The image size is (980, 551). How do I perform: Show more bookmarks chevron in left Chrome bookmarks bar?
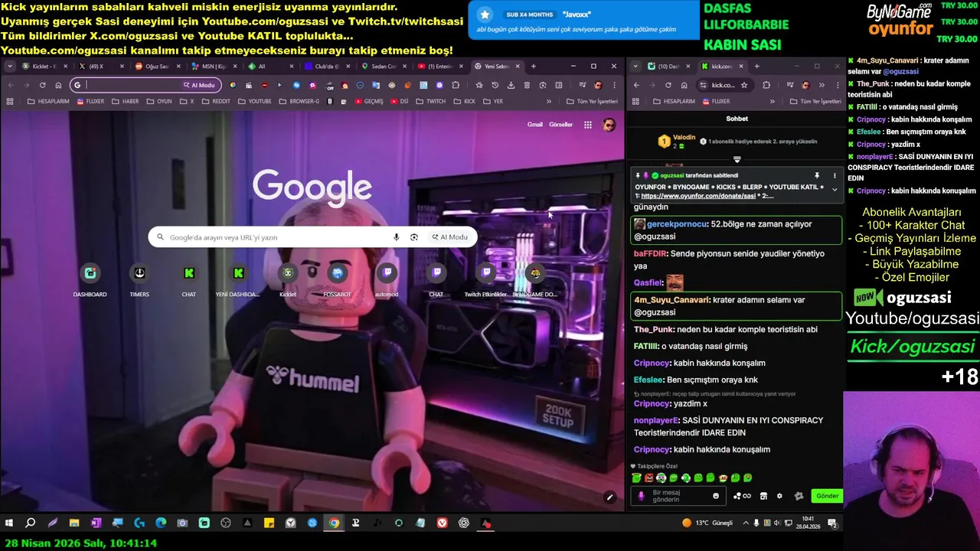pos(548,101)
